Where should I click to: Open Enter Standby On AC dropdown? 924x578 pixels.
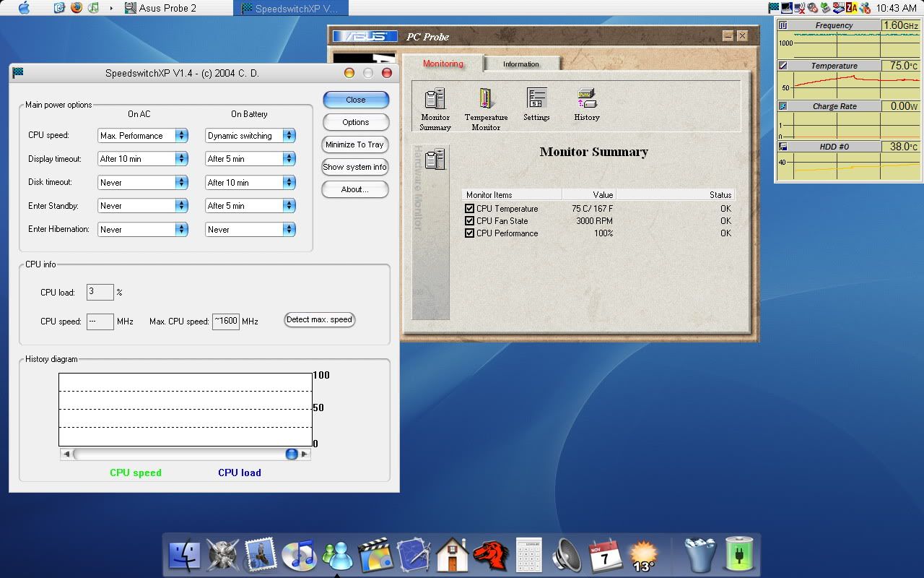[143, 206]
